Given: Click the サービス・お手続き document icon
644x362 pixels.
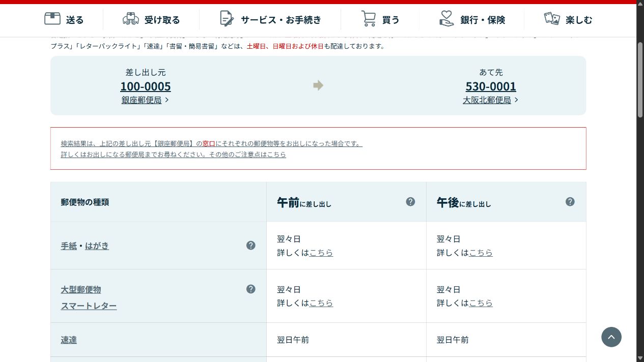Looking at the screenshot, I should coord(227,19).
